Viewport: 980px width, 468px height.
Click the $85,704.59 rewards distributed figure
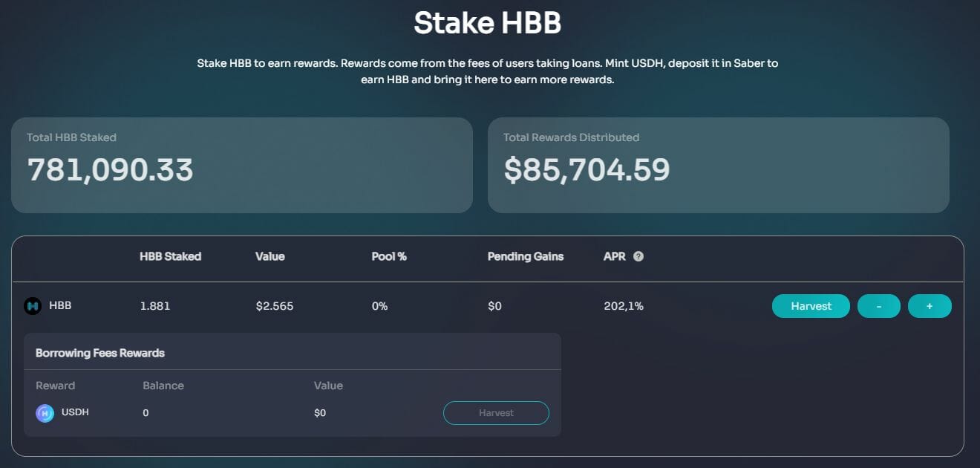click(x=587, y=170)
